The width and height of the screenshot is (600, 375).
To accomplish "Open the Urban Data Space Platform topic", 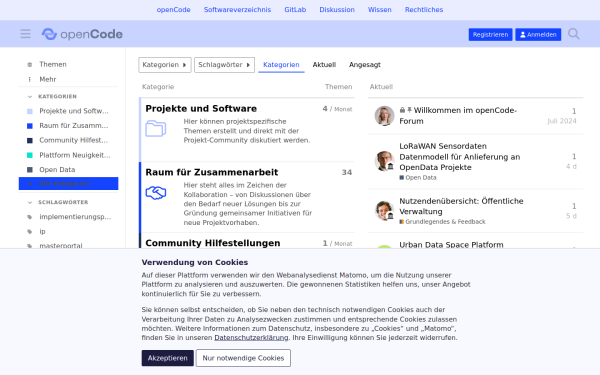I will coord(451,245).
